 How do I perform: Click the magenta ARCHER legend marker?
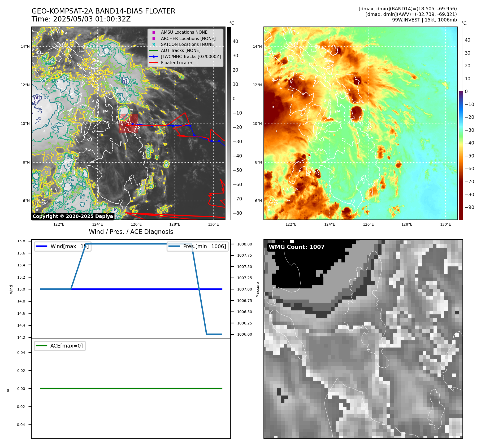[154, 38]
